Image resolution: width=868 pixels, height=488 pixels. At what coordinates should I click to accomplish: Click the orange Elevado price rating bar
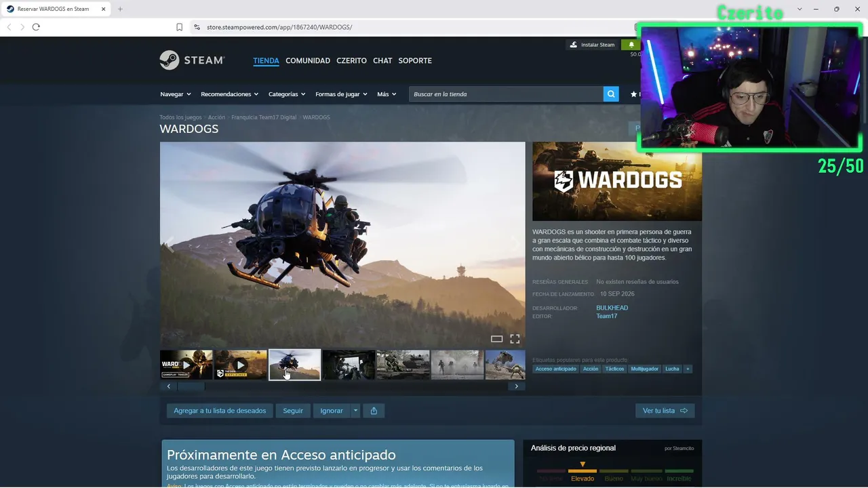[583, 471]
